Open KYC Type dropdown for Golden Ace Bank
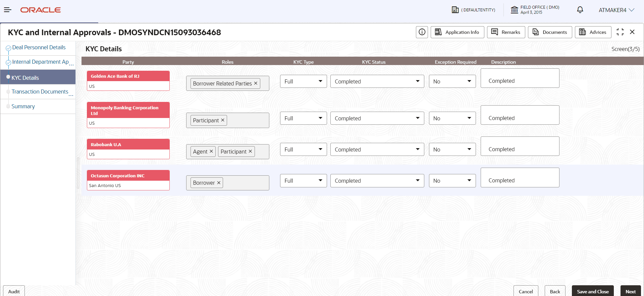644x296 pixels. (304, 81)
